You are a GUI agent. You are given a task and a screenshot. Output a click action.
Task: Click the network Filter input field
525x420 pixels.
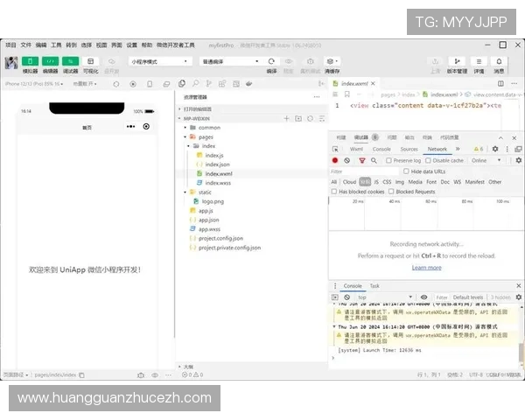coord(364,171)
